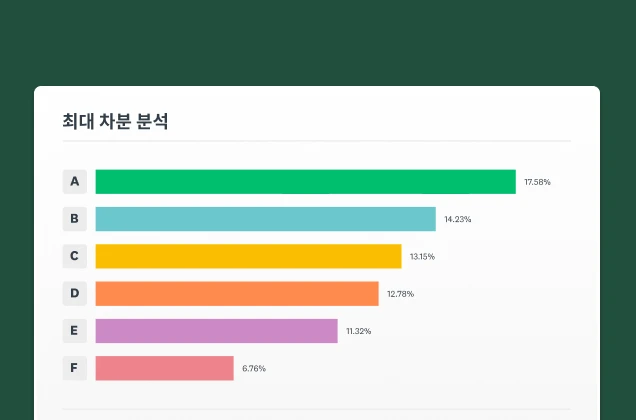Click the letter E label badge

click(74, 331)
